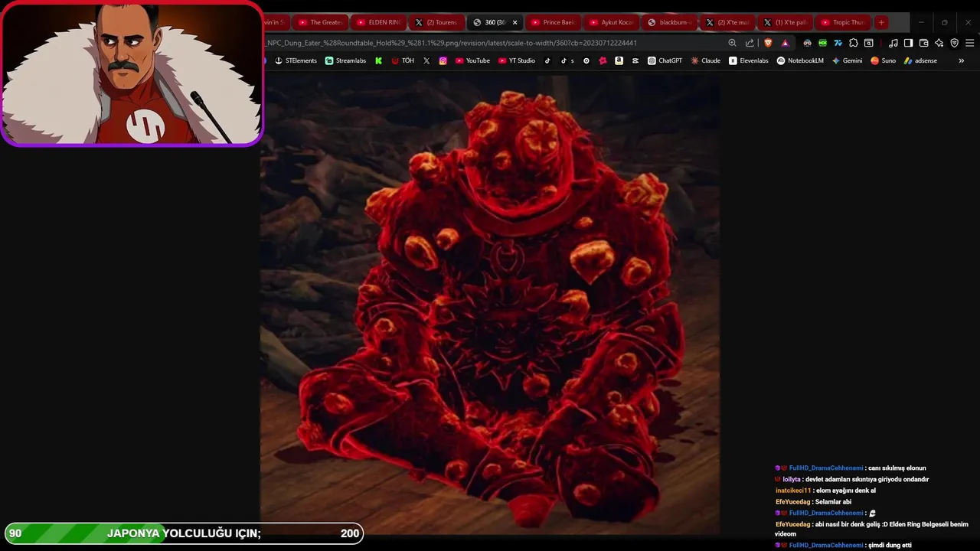
Task: Open the first TikTok bookmark icon
Action: [547, 60]
